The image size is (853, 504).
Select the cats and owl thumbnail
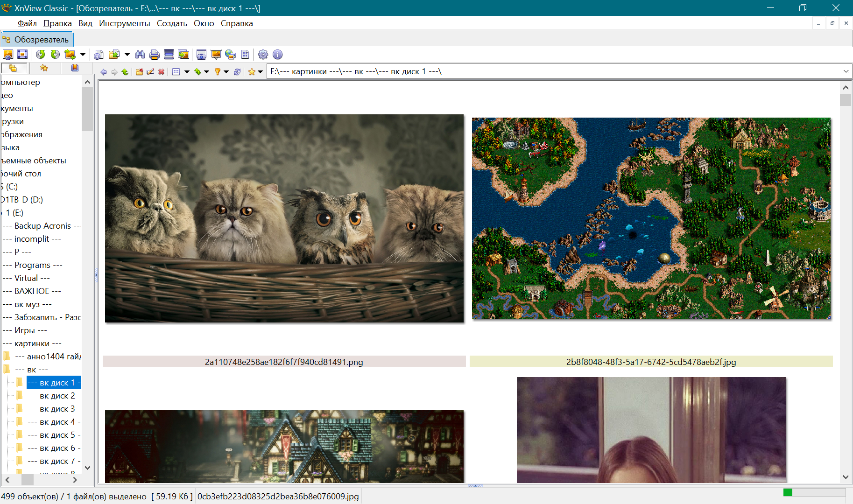(x=284, y=218)
